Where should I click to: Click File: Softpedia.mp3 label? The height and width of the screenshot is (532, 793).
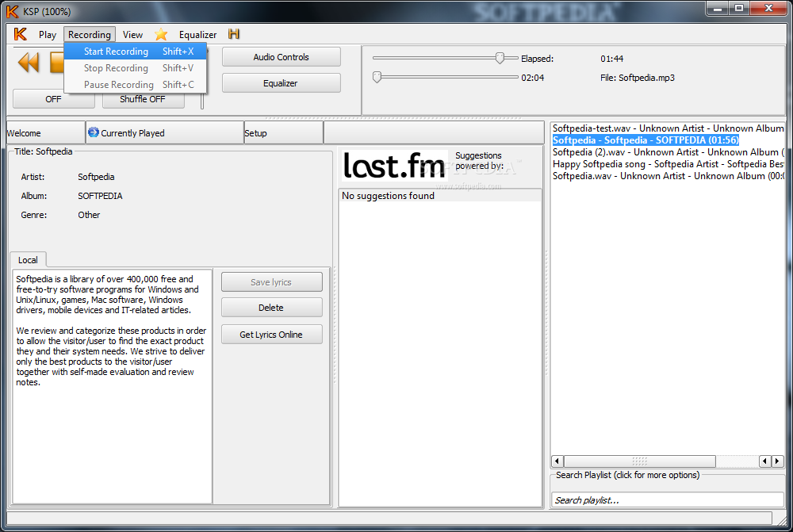tap(638, 78)
